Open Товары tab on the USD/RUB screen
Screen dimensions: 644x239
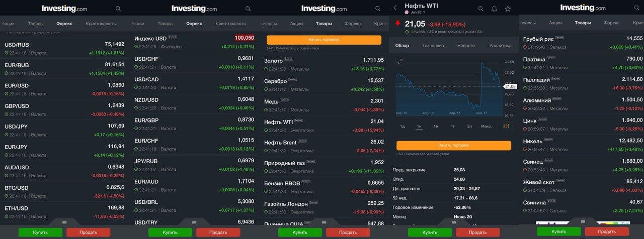35,24
